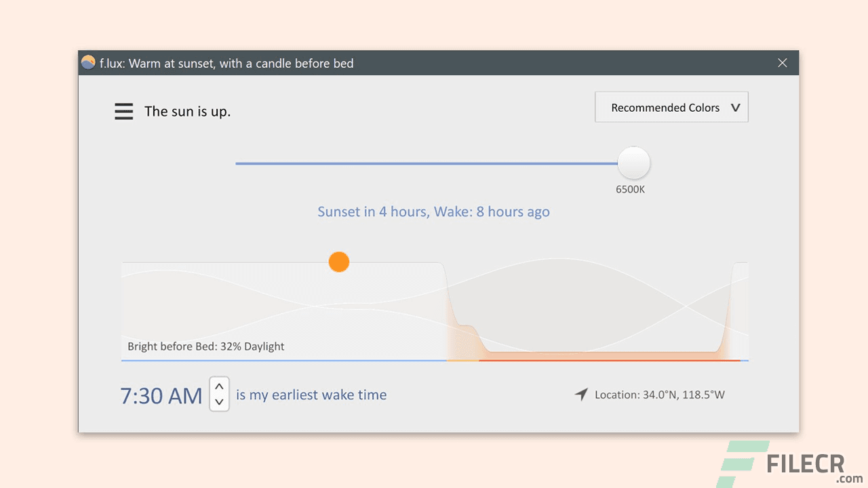Click the f.lux app icon in title bar
Screen dimensions: 868x488
(x=88, y=63)
